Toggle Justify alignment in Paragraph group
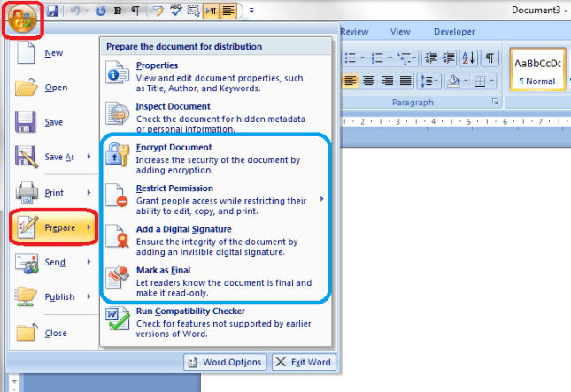Image resolution: width=571 pixels, height=392 pixels. tap(405, 81)
